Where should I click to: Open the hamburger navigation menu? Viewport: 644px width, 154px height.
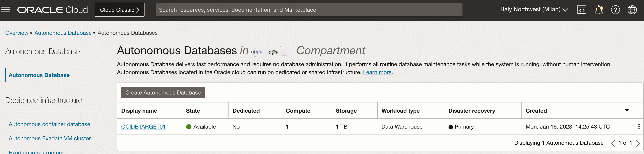pyautogui.click(x=6, y=10)
